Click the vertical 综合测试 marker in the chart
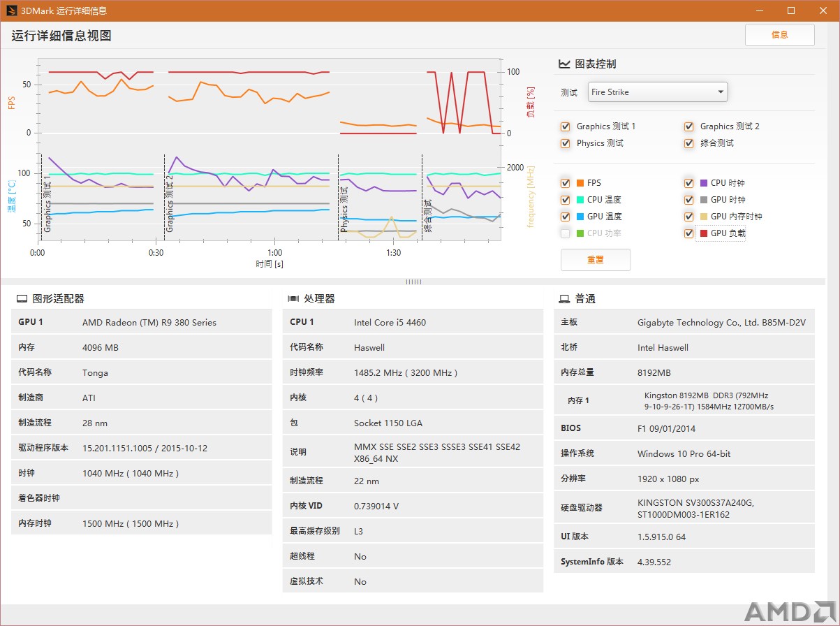The image size is (840, 626). pos(427,215)
